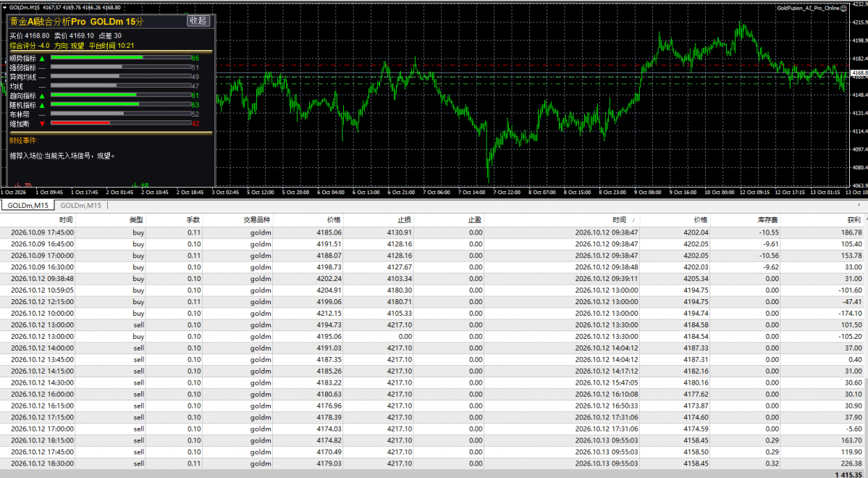The width and height of the screenshot is (868, 478).
Task: Click the trade history vertical scrollbar
Action: coord(865,342)
